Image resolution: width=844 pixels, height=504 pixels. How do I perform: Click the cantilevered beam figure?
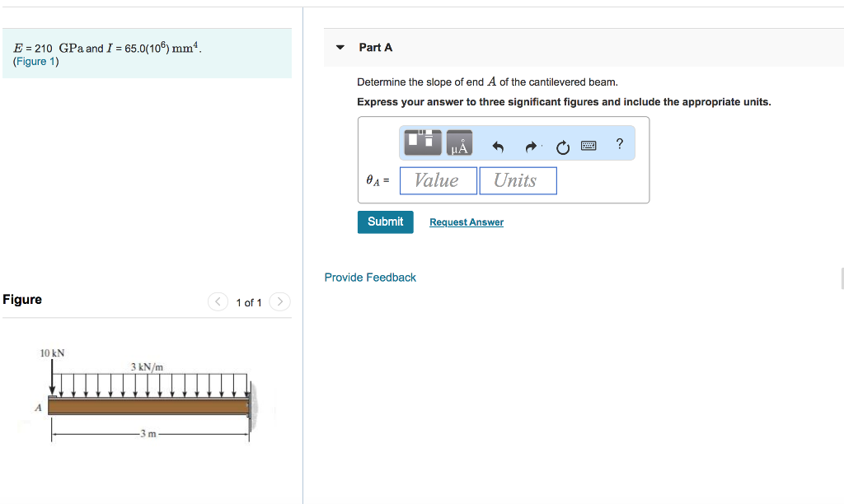(145, 395)
